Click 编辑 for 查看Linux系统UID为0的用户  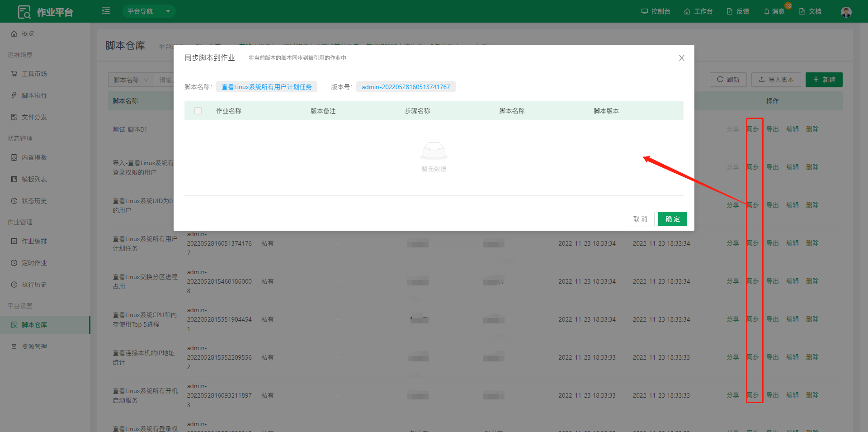click(x=793, y=205)
